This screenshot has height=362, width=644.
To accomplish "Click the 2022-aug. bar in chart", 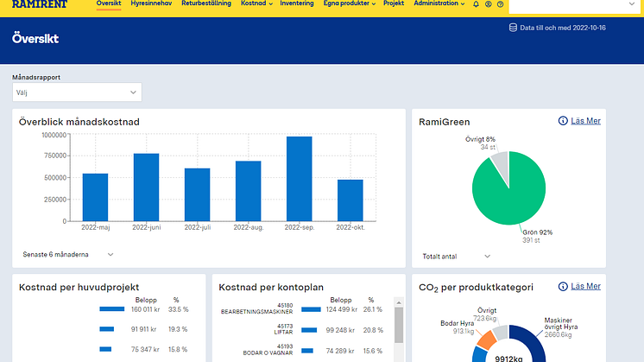I will tap(248, 191).
